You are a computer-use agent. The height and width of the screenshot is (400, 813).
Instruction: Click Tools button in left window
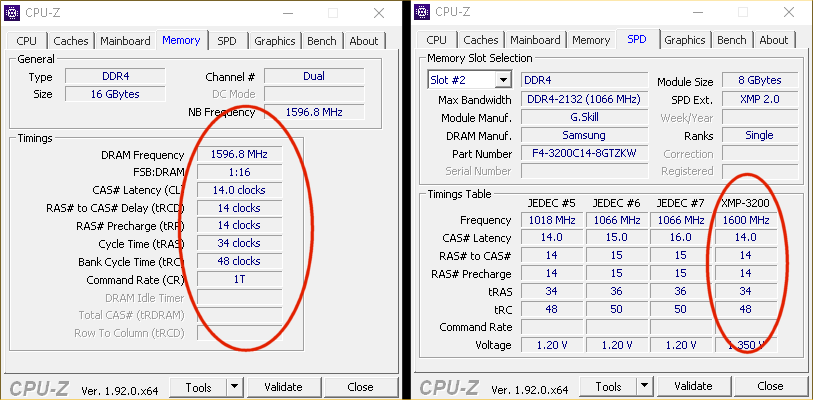coord(199,387)
